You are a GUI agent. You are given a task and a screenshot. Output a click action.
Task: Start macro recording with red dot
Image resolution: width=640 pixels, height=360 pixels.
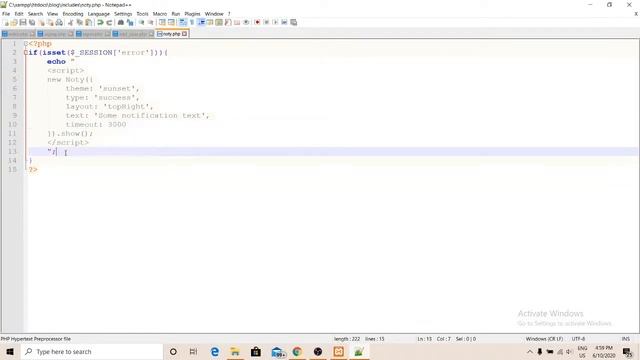pyautogui.click(x=257, y=22)
